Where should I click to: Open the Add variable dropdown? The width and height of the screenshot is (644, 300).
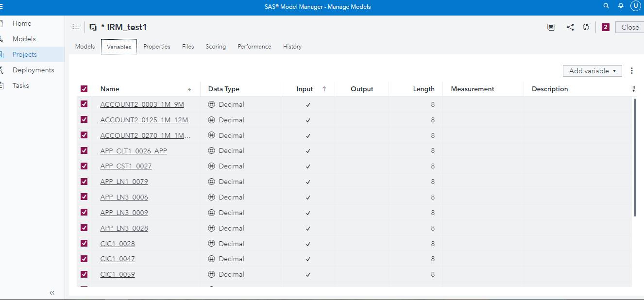(x=592, y=70)
